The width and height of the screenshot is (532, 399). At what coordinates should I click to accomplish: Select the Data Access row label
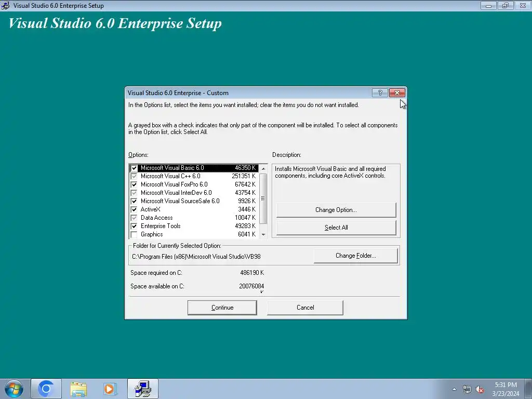click(x=156, y=218)
